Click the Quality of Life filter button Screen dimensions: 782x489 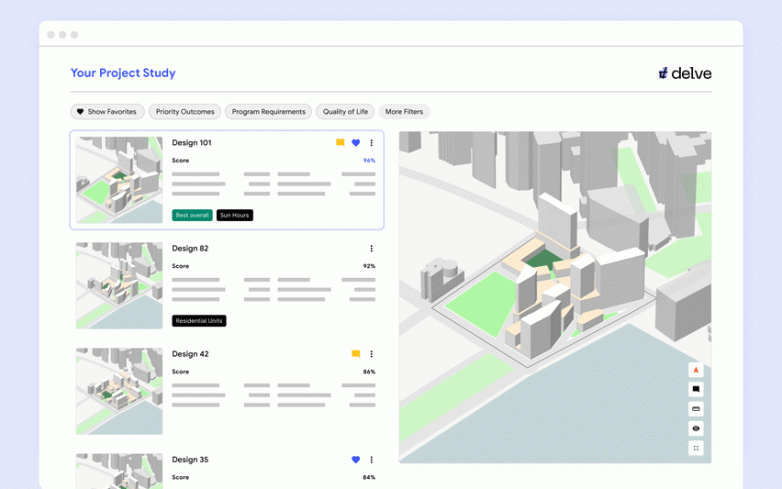click(345, 112)
